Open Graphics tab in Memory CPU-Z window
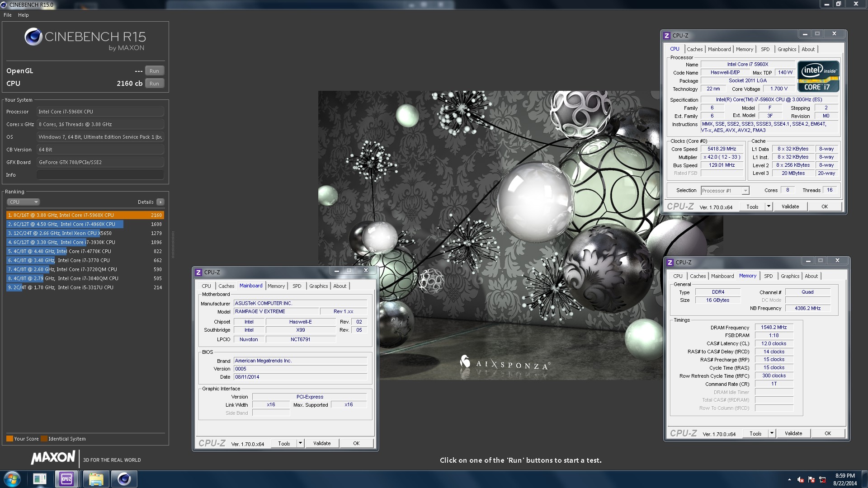Viewport: 868px width, 488px height. 790,276
